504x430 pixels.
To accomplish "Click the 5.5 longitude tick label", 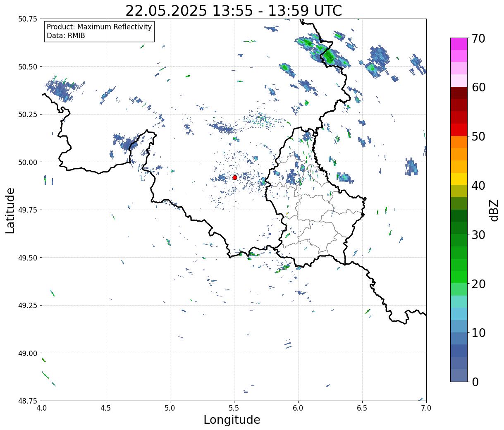I will pyautogui.click(x=234, y=408).
